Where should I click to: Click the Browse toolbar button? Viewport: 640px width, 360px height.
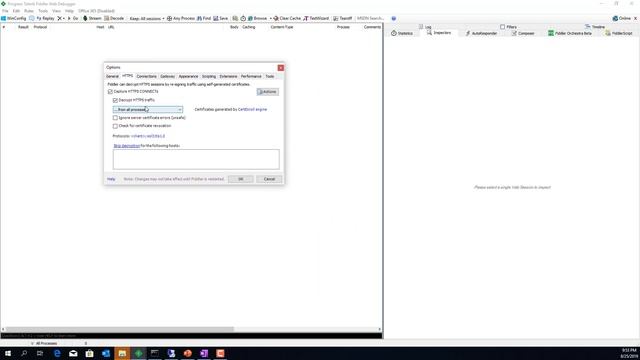pos(257,18)
